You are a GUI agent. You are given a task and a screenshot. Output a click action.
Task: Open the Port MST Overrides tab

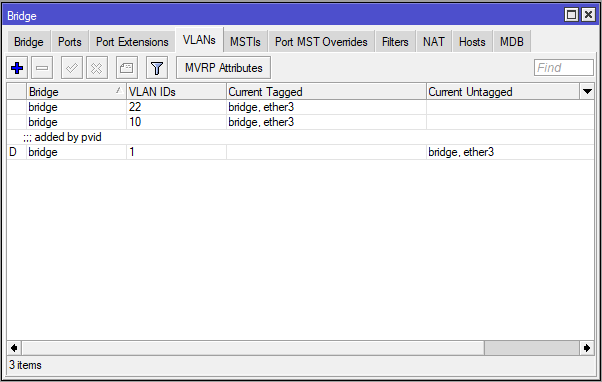coord(321,41)
